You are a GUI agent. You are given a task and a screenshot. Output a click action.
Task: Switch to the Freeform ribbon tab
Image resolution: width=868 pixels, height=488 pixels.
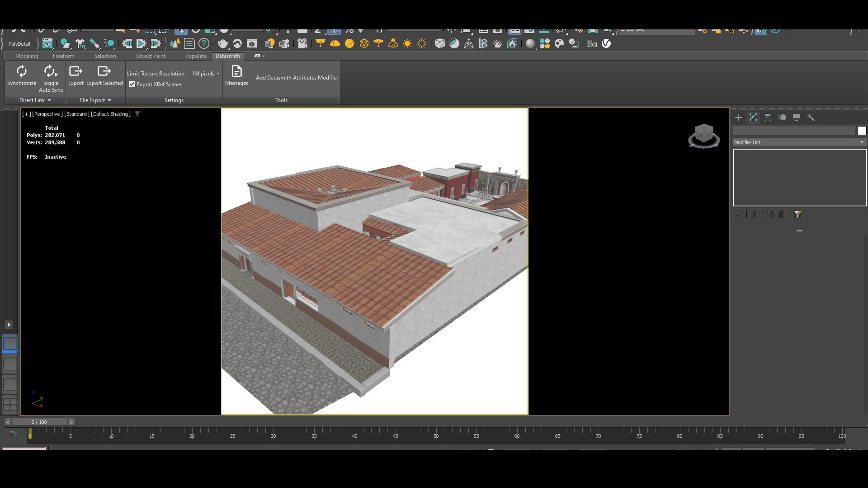63,56
